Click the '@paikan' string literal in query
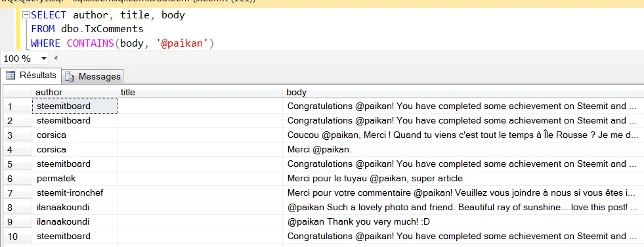Viewport: 644px width, 247px height. coord(182,43)
